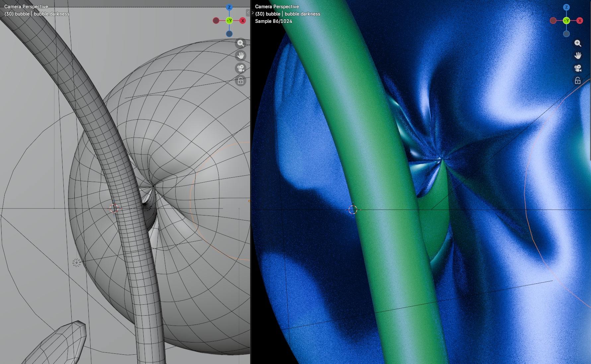Image resolution: width=591 pixels, height=364 pixels.
Task: Click the red X axis on the right gizmo
Action: pyautogui.click(x=580, y=21)
